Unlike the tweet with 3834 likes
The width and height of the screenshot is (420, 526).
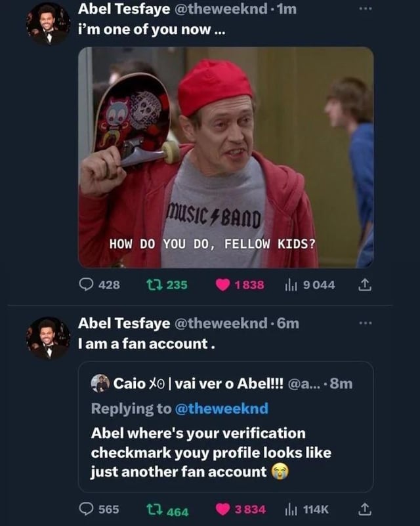pos(224,510)
